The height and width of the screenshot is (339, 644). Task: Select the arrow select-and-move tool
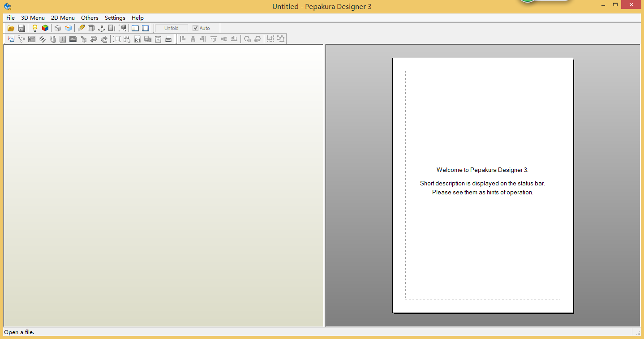11,39
